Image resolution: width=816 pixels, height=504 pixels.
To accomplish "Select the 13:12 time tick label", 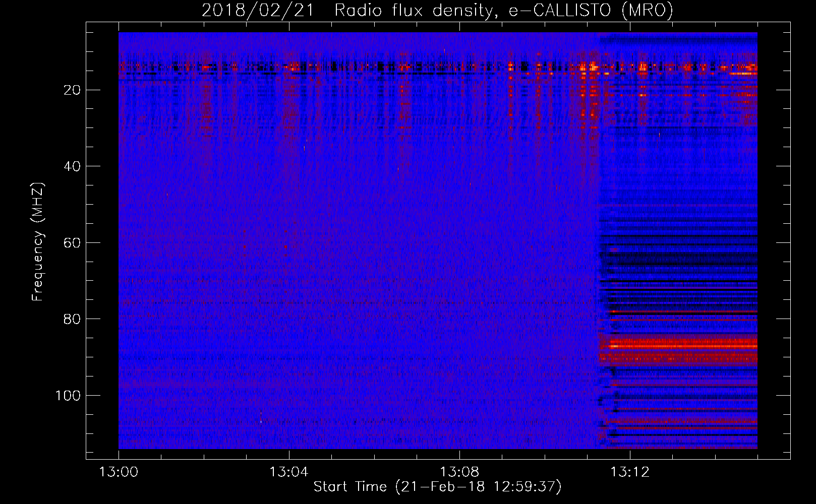I will 630,472.
